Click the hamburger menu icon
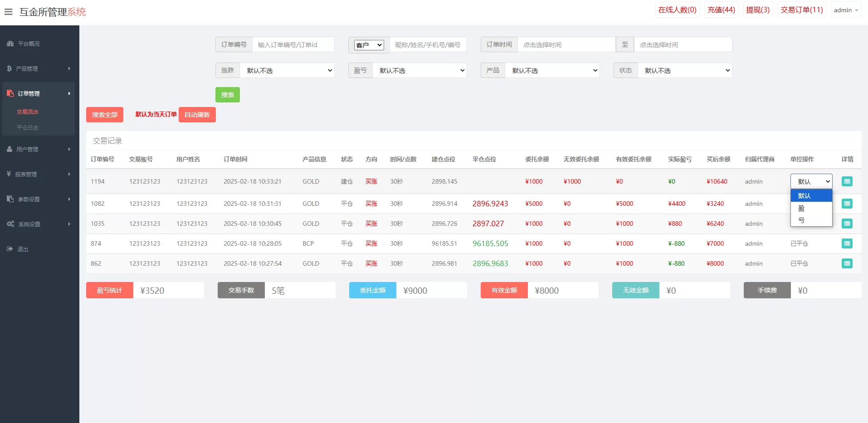The image size is (868, 423). coord(8,12)
